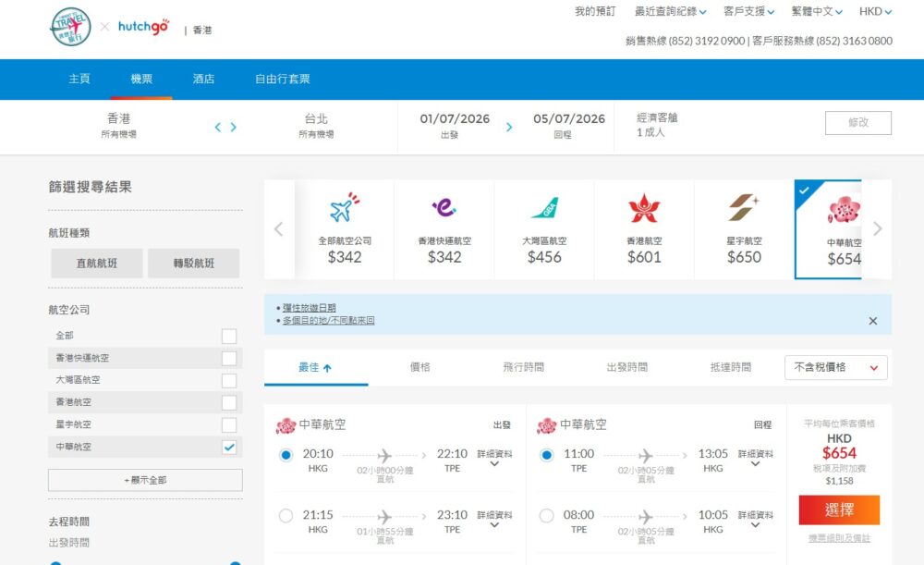Open the 彈性旅遊日期 link
Screen dimensions: 924x565
(x=309, y=308)
